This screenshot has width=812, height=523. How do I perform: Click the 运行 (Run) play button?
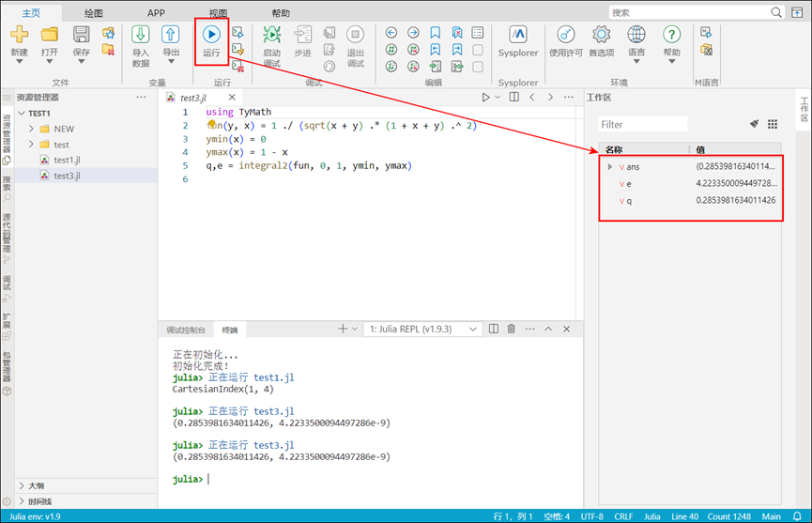tap(211, 34)
